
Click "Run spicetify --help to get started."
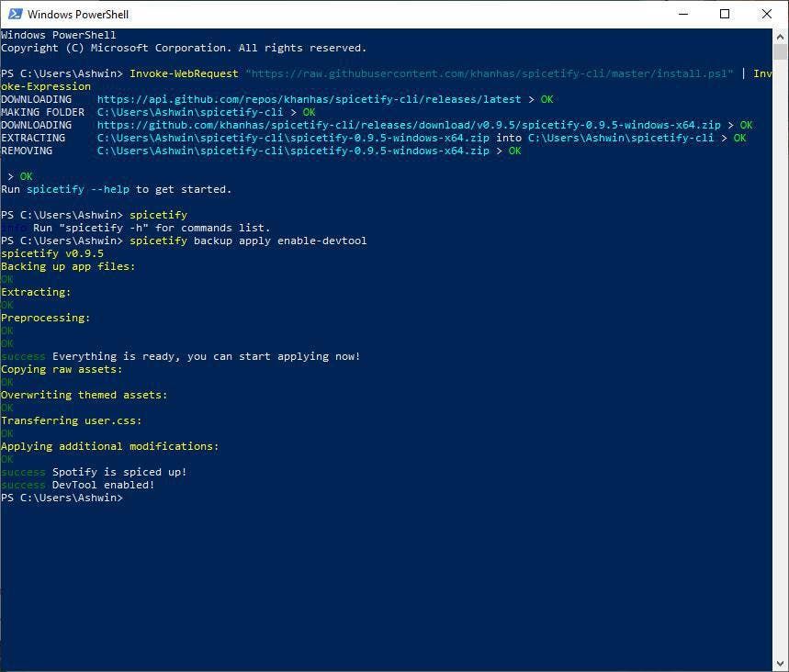point(117,189)
